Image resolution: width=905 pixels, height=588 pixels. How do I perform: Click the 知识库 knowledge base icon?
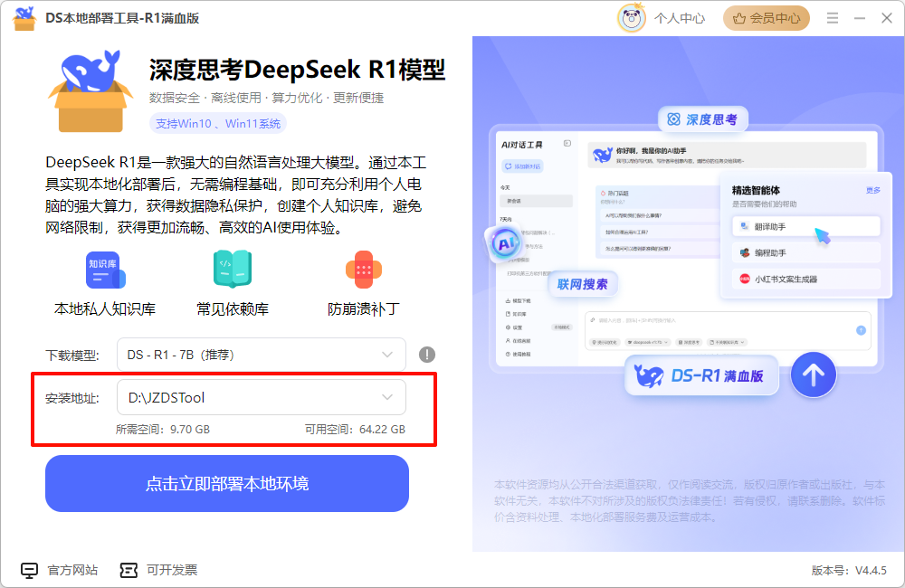click(105, 270)
